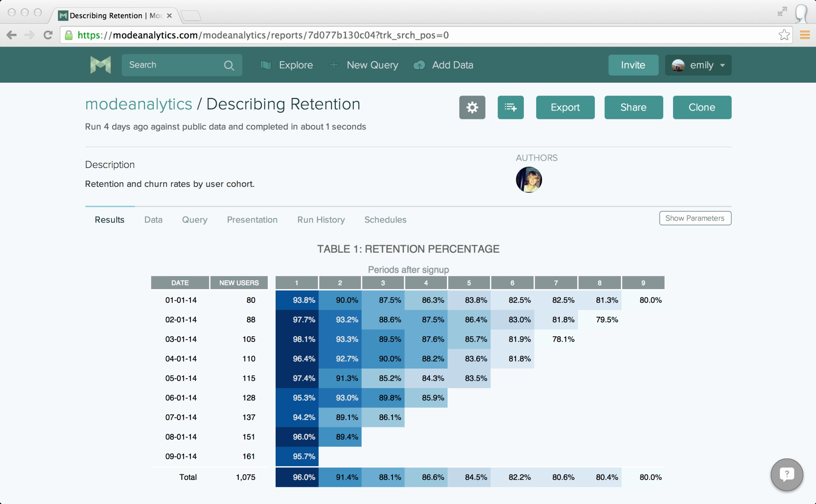Click the author profile photo

pyautogui.click(x=529, y=180)
